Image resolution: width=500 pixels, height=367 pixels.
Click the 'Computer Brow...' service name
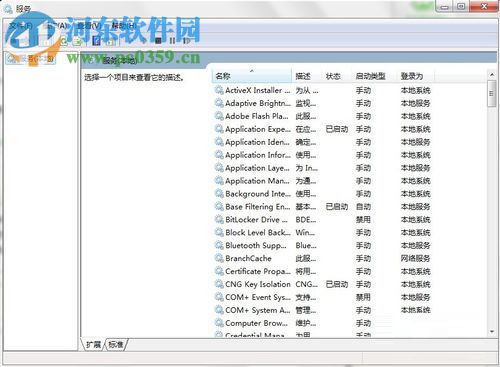pos(256,323)
